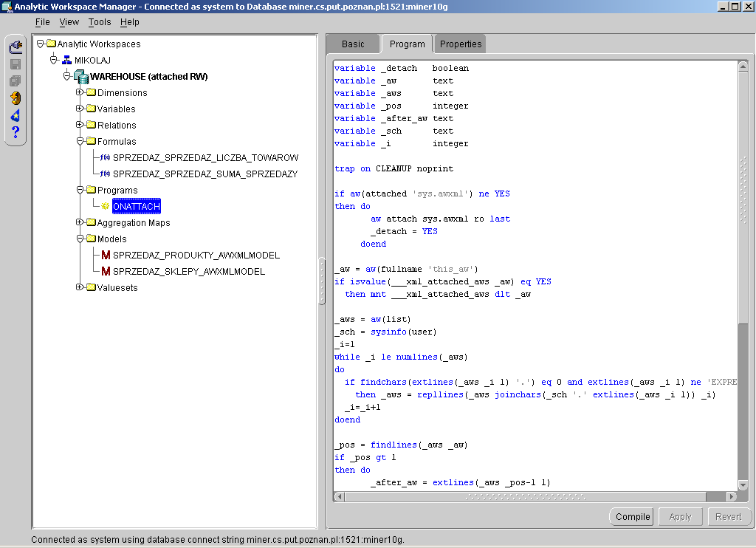Click the formula icon beside SPRZEDAZ_SPRZEDAZ_LICZBA_TOWAROW
Screen dimensions: 756x548
[x=105, y=157]
